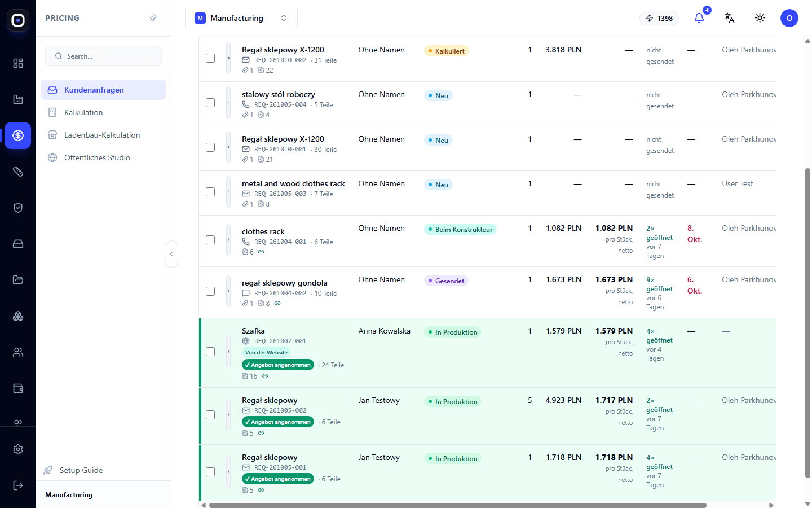Tick the metal and wood clothes rack checkbox
This screenshot has width=812, height=508.
(x=210, y=192)
